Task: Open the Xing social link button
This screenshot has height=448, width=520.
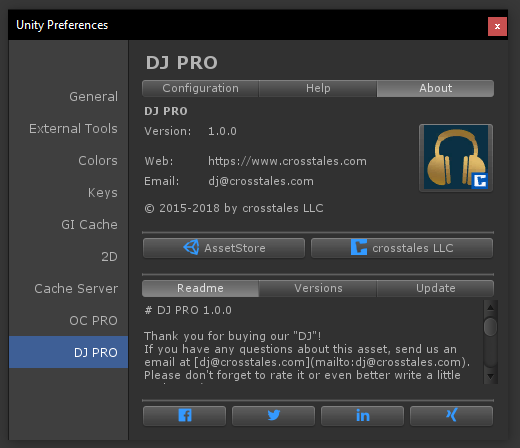Action: tap(451, 415)
